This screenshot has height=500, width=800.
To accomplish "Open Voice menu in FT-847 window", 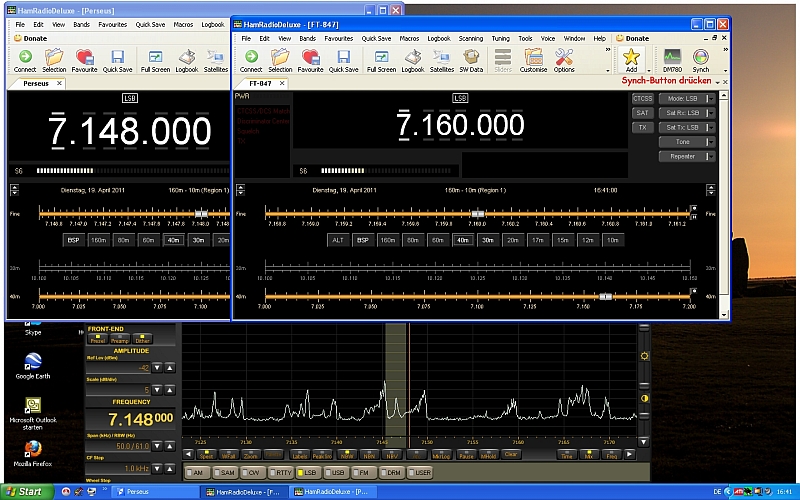I will [x=547, y=38].
